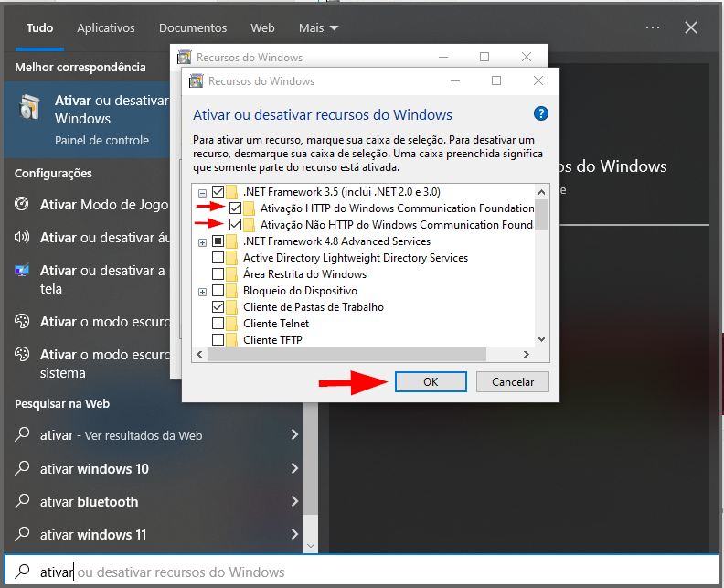Close the search panel with the X icon
This screenshot has width=724, height=588.
pyautogui.click(x=691, y=27)
